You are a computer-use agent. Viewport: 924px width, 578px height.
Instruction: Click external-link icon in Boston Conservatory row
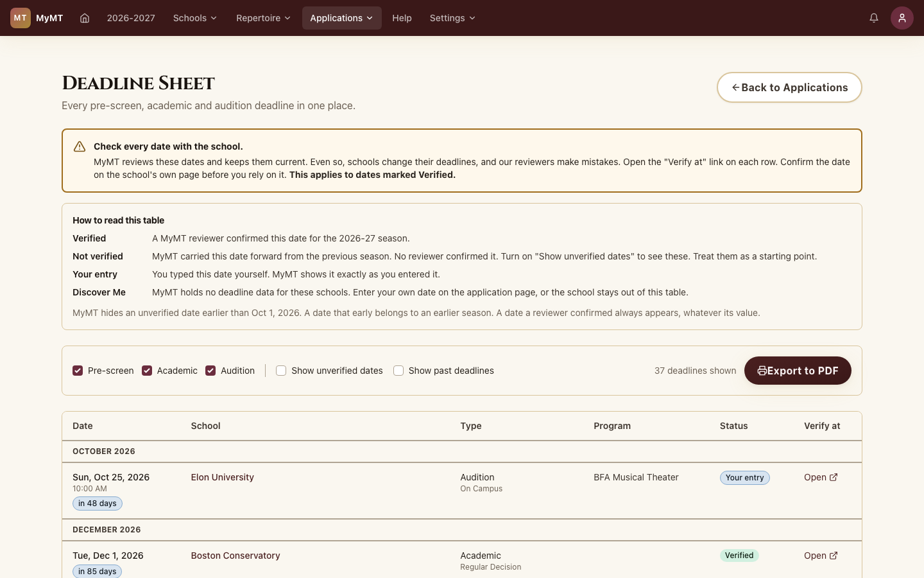click(x=834, y=556)
